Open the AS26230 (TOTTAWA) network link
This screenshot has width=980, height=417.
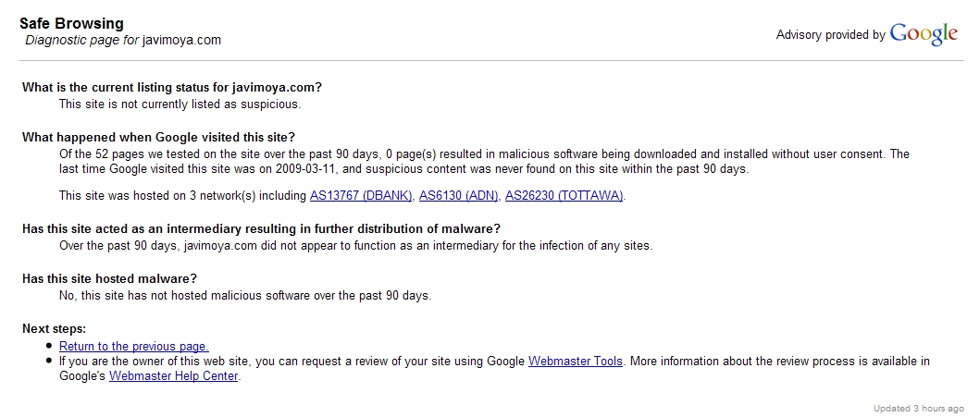pyautogui.click(x=564, y=195)
